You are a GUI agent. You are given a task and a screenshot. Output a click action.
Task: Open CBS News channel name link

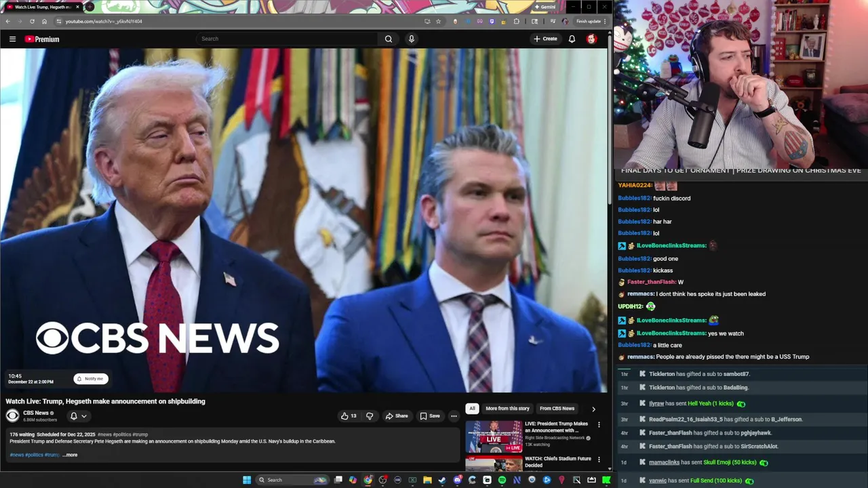pyautogui.click(x=36, y=413)
